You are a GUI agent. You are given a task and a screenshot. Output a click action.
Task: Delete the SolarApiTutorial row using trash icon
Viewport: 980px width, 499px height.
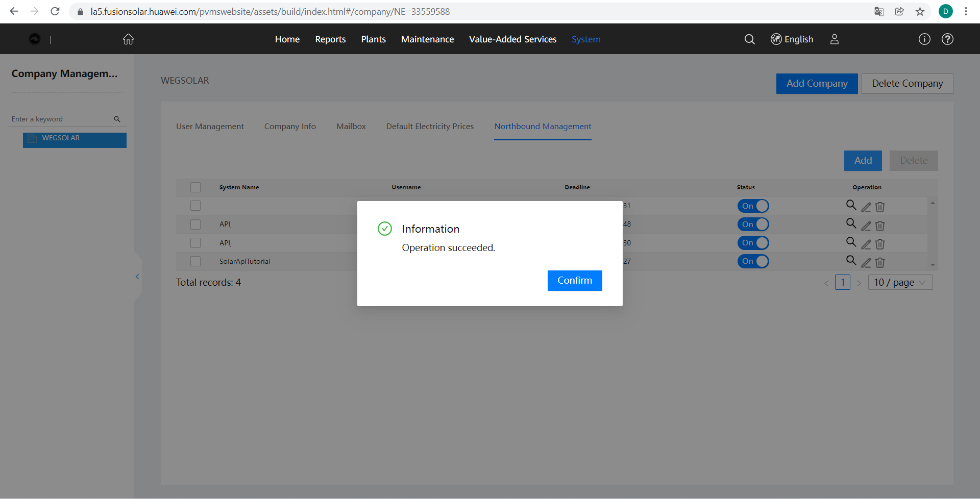(x=880, y=263)
